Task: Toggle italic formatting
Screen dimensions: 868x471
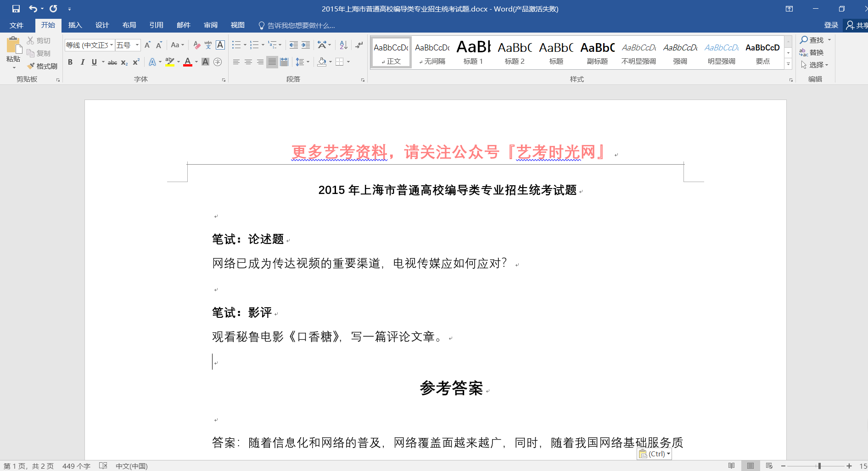Action: coord(82,62)
